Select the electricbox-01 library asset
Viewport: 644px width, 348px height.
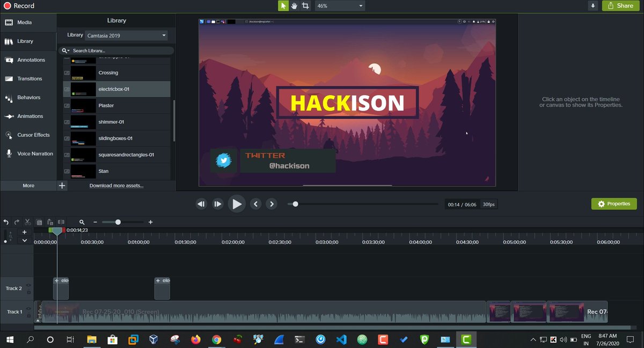tap(117, 89)
